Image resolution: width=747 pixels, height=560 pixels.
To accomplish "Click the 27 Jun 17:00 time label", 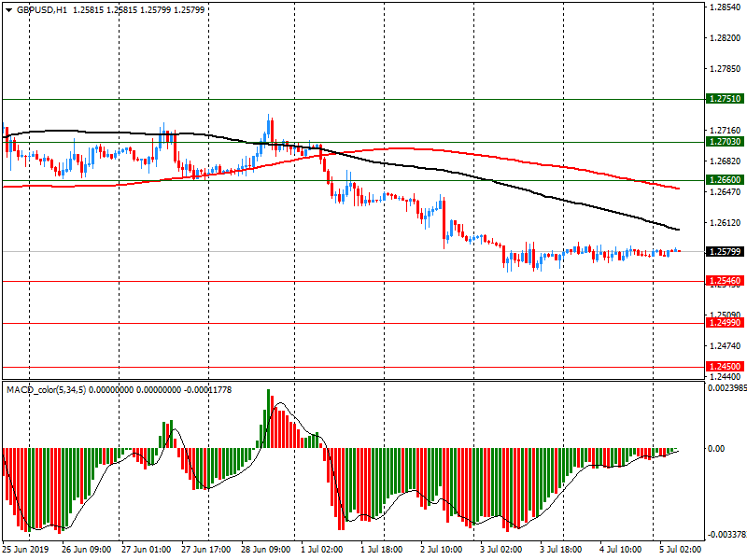I will point(205,549).
